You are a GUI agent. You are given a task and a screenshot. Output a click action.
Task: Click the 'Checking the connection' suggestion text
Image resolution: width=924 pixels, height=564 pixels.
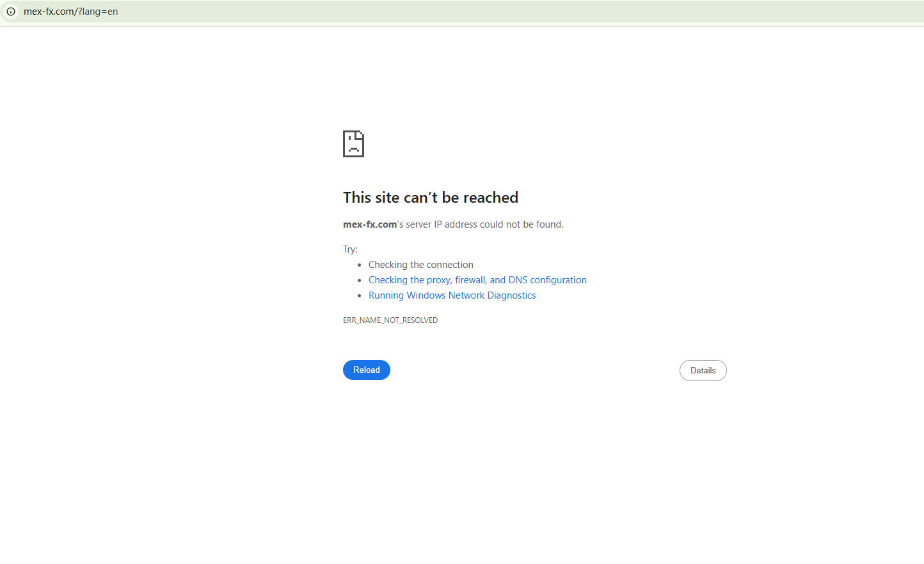point(421,265)
